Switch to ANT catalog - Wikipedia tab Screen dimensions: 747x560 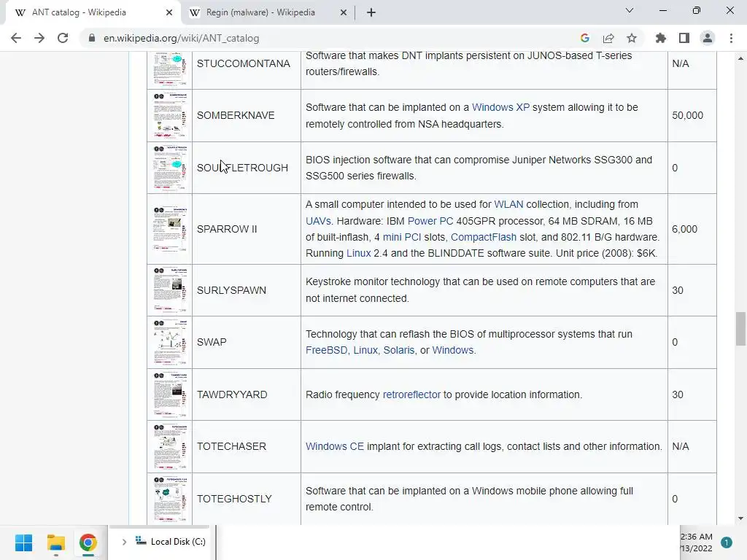(90, 12)
